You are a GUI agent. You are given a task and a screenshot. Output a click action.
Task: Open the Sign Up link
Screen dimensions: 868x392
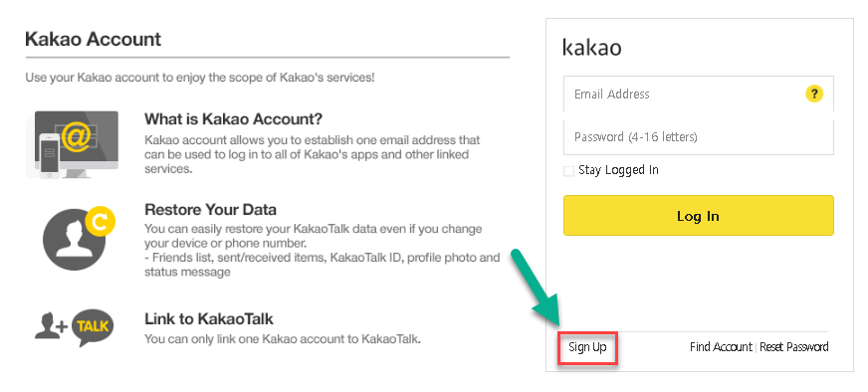[587, 347]
